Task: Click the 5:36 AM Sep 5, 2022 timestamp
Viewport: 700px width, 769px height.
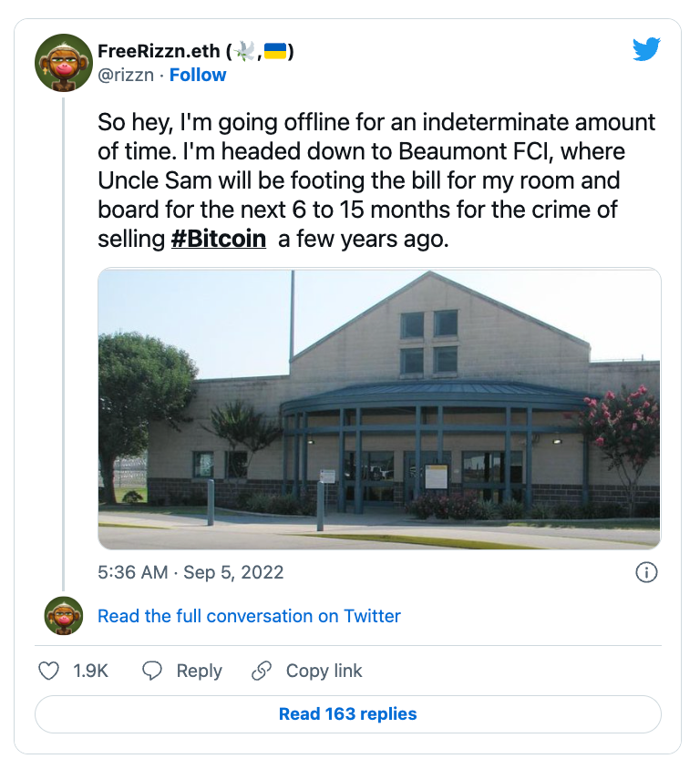Action: click(190, 572)
